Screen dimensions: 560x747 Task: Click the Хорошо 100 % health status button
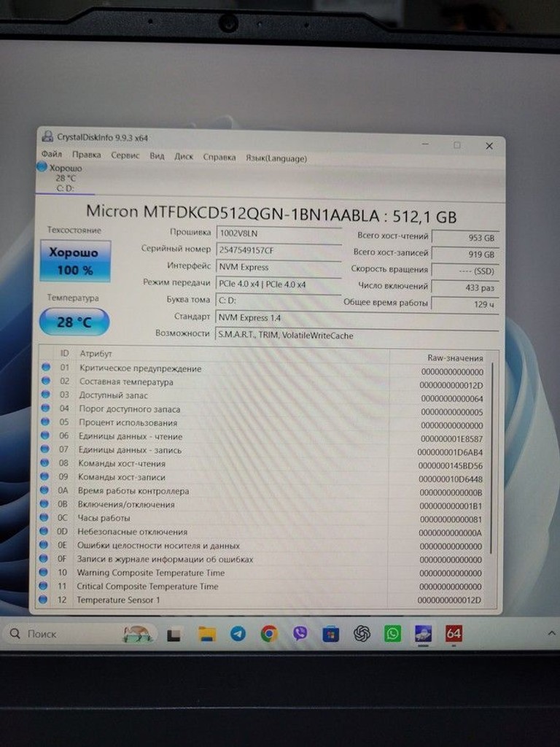click(75, 261)
